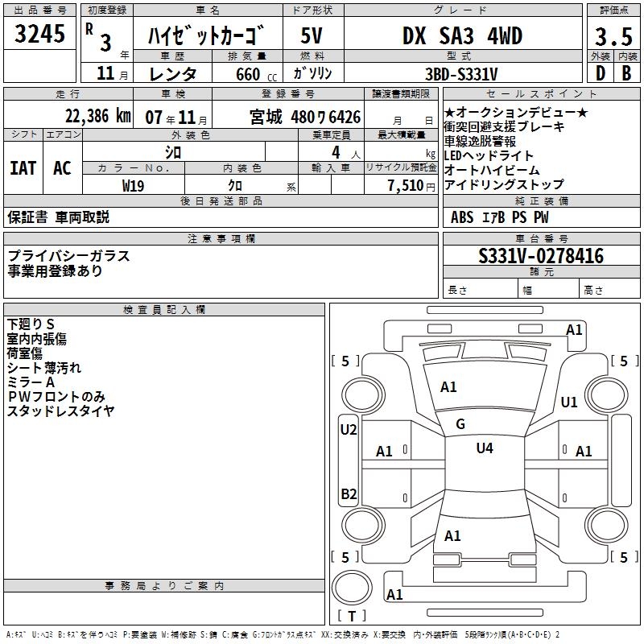644x644 pixels.
Task: Click the model code 3BD-S331V
Action: (x=461, y=75)
